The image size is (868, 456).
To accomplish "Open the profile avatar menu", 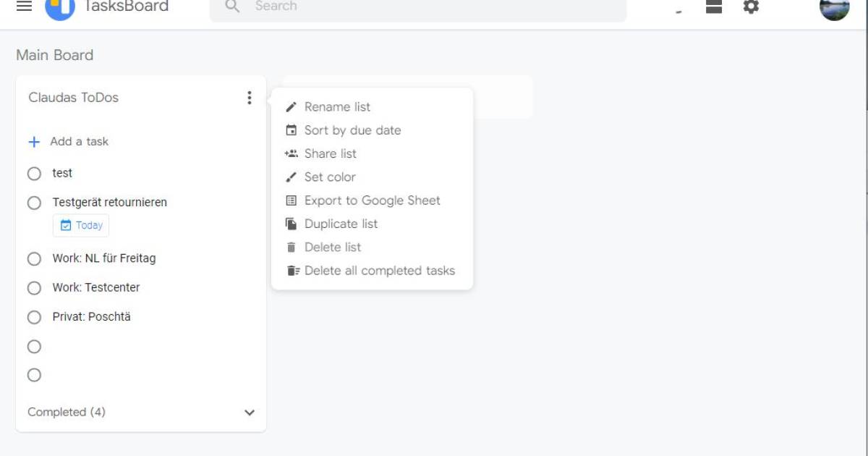I will (834, 8).
